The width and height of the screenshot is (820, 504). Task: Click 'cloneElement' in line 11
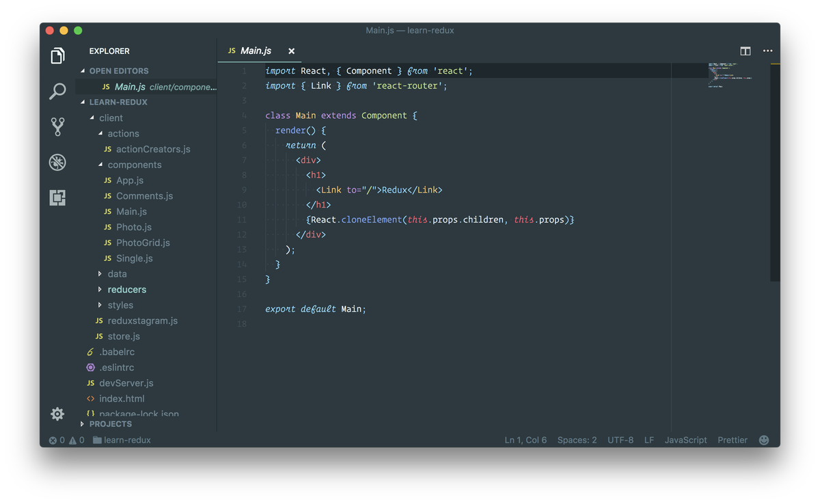372,220
